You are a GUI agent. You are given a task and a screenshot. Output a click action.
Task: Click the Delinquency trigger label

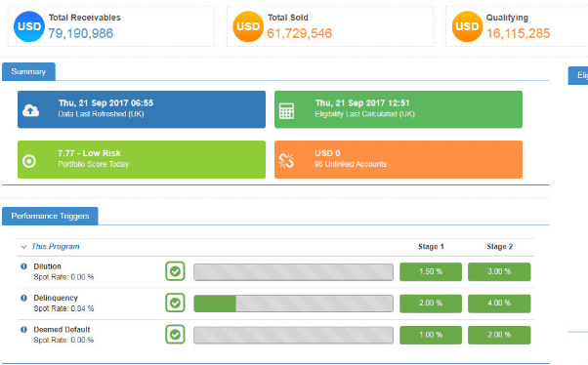56,298
